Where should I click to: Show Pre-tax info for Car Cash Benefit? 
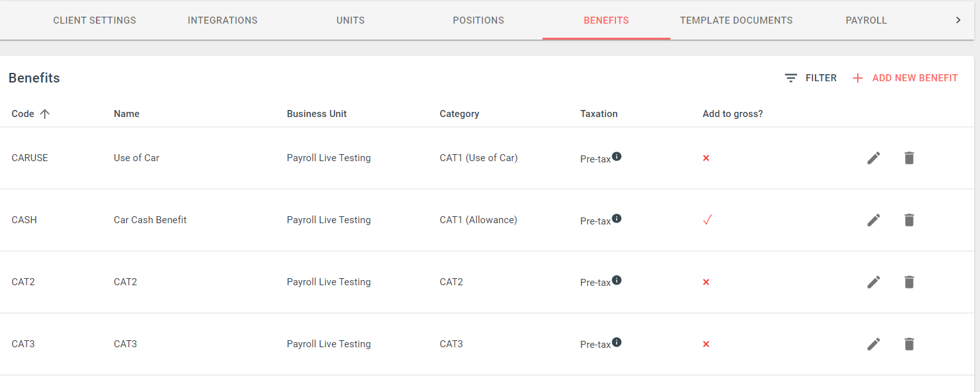[617, 218]
